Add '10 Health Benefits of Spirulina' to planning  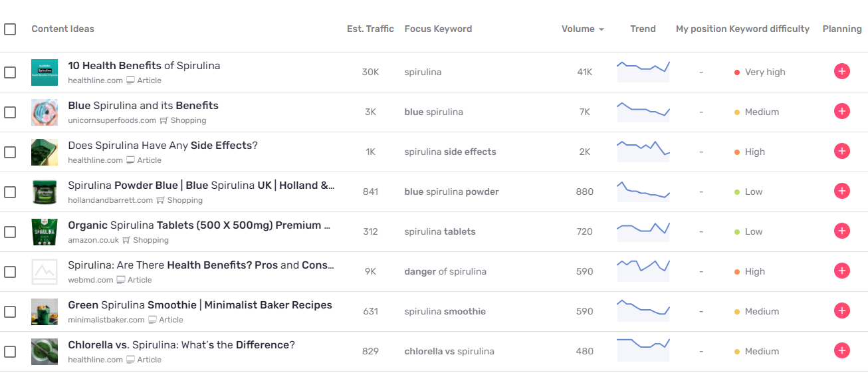coord(842,72)
